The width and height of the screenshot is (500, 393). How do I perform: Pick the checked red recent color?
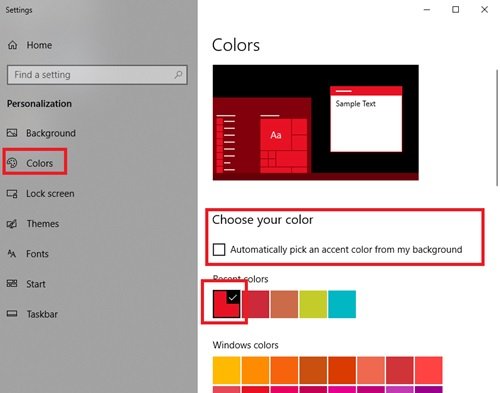click(x=226, y=304)
